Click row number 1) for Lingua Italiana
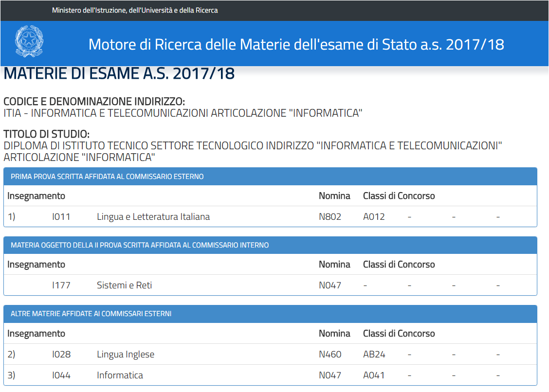 [x=11, y=216]
